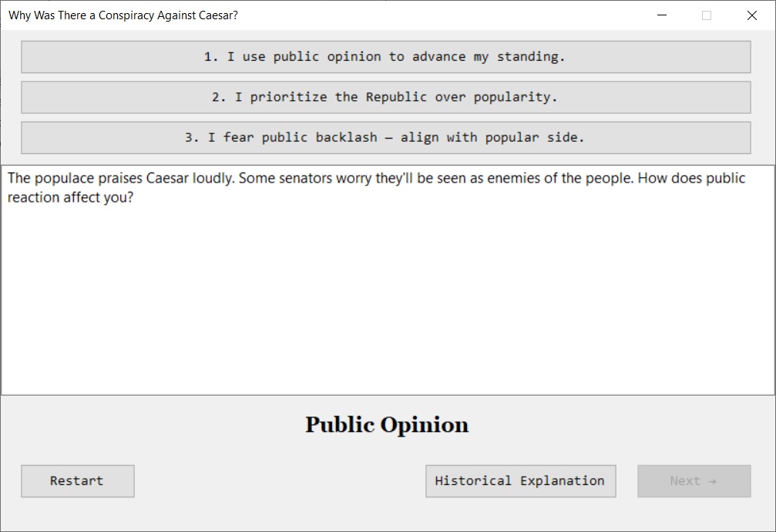Screen dimensions: 776x532
Task: Advance to the next scenario
Action: [694, 481]
